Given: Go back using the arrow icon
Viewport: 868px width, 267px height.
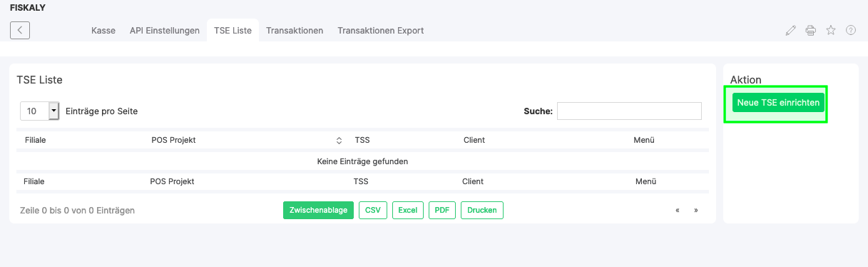Looking at the screenshot, I should click(20, 30).
